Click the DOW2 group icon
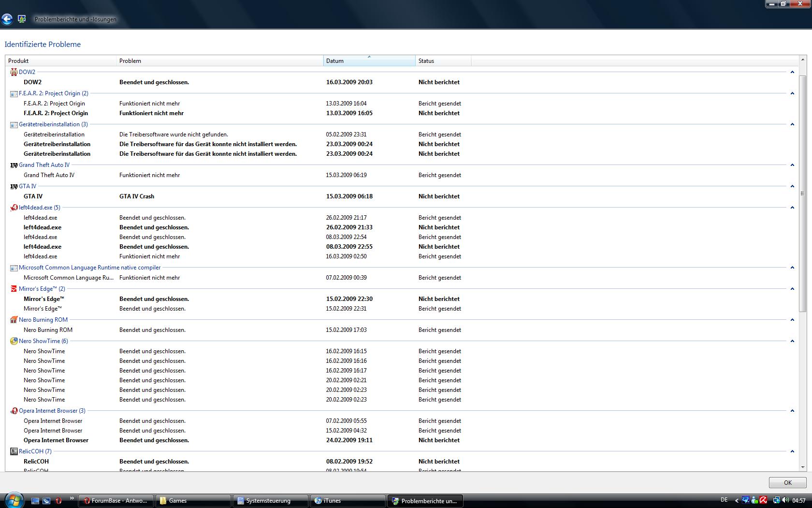812x508 pixels. [x=14, y=72]
